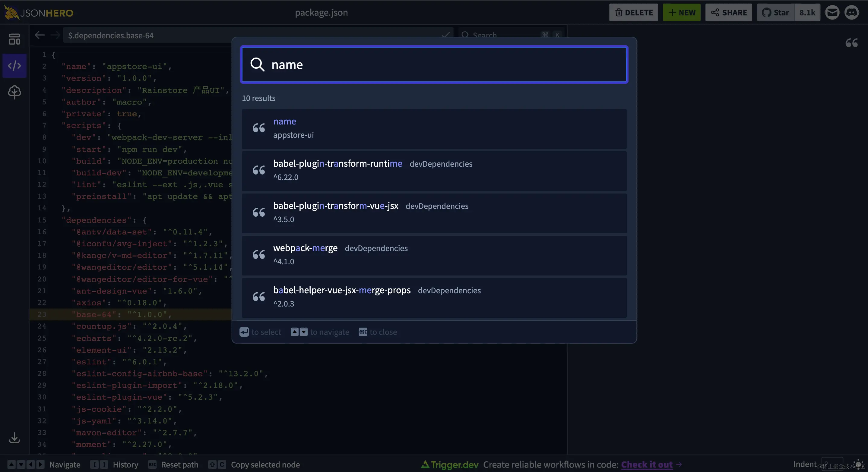The height and width of the screenshot is (472, 868).
Task: Click the "axios" line in editor
Action: [119, 302]
